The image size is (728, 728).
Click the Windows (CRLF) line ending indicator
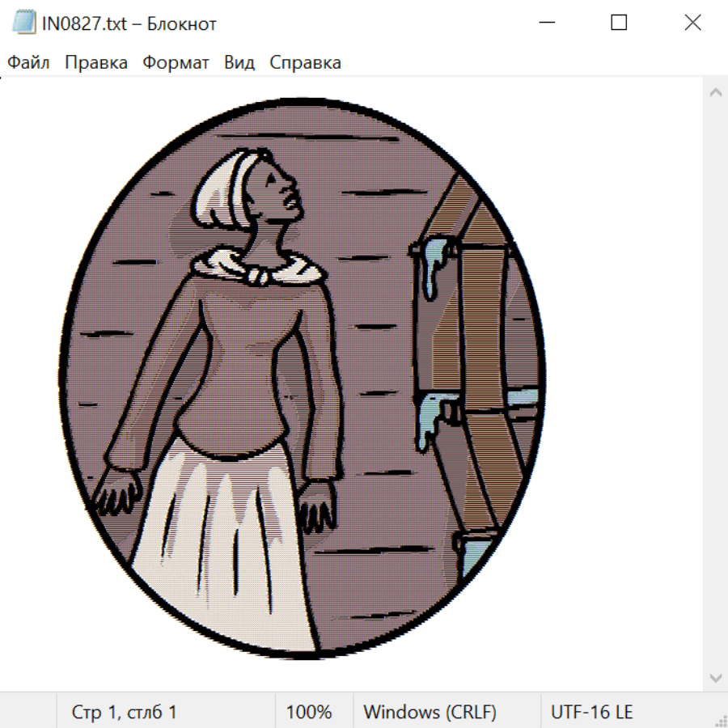click(x=430, y=712)
